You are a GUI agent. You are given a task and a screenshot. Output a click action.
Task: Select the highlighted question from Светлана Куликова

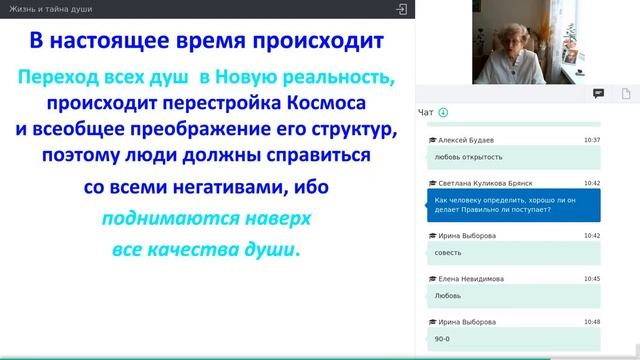pos(513,205)
